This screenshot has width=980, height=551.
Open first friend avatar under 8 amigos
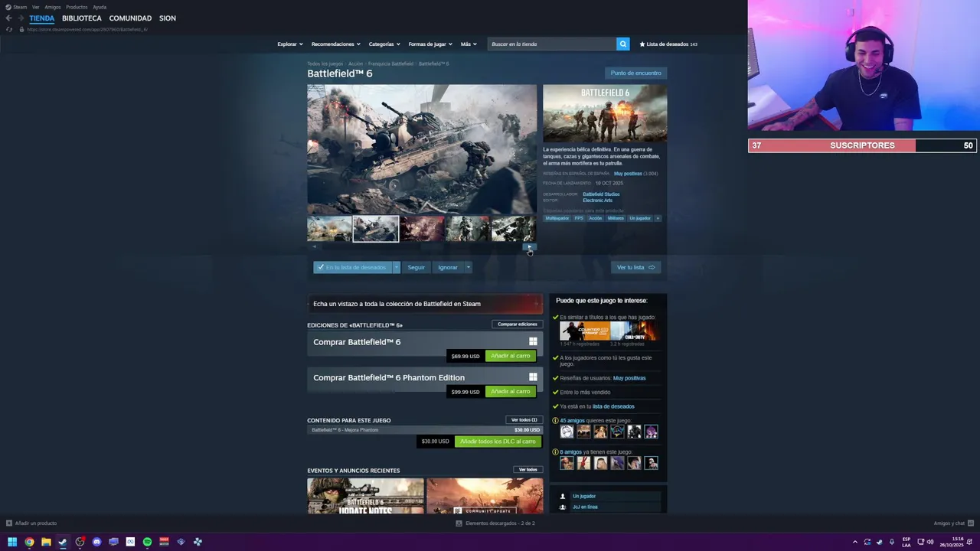click(567, 462)
